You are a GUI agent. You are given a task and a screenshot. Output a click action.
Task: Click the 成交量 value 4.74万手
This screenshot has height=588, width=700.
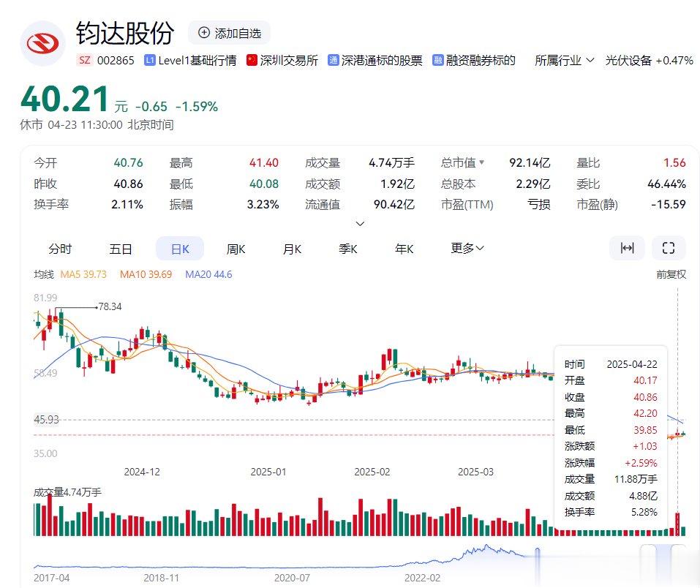pos(391,162)
